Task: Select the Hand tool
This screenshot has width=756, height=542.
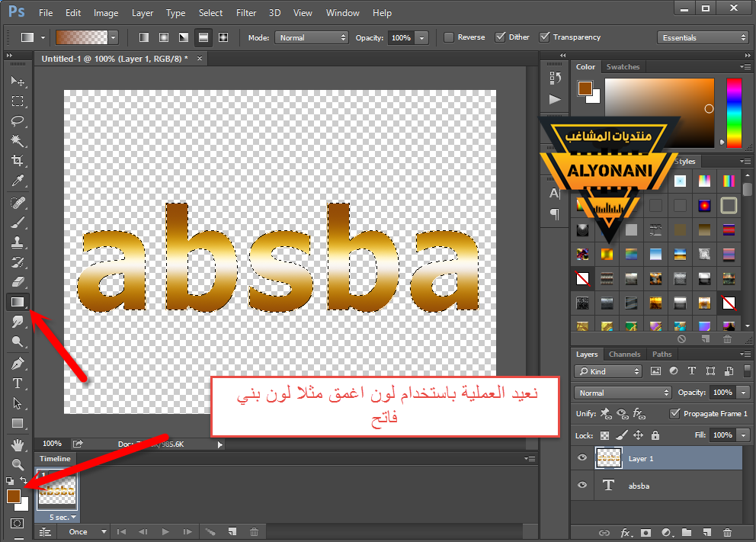Action: click(x=18, y=444)
